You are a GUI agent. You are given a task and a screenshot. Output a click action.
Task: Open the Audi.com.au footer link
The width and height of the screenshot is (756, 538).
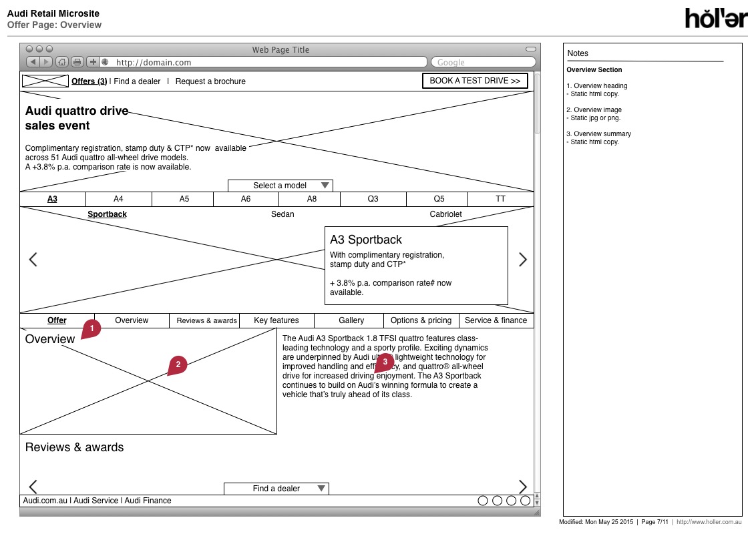tap(45, 501)
